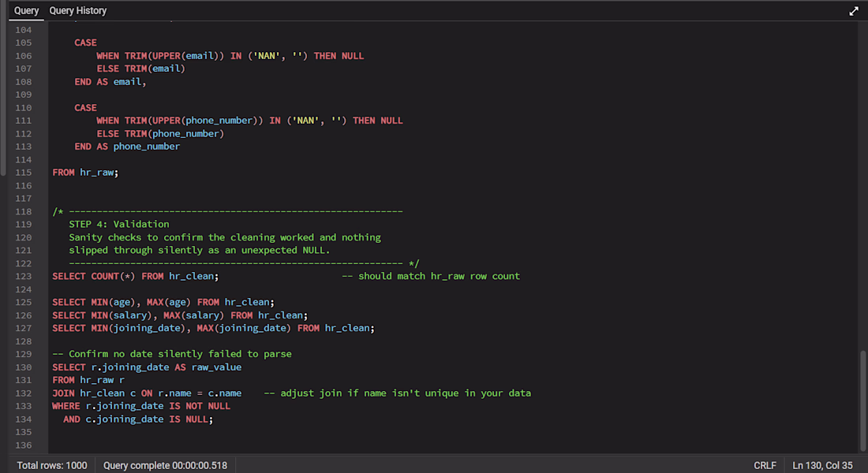Image resolution: width=868 pixels, height=473 pixels.
Task: Click 'WHERE r.joining_date IS NOT NULL' line
Action: tap(141, 406)
